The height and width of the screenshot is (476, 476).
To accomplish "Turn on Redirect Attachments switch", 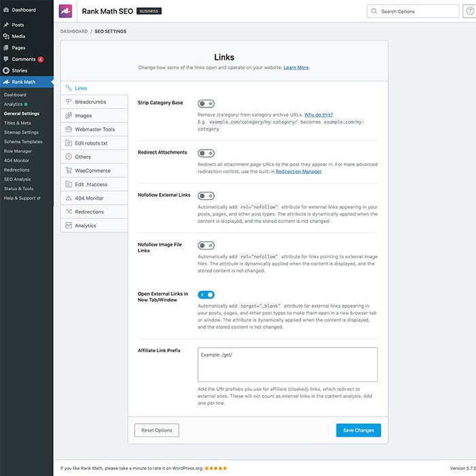I will [206, 153].
